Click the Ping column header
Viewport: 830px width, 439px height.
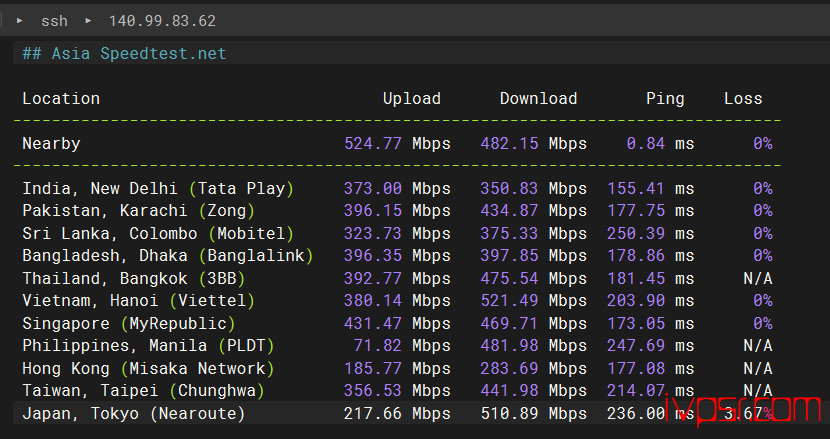(x=665, y=98)
